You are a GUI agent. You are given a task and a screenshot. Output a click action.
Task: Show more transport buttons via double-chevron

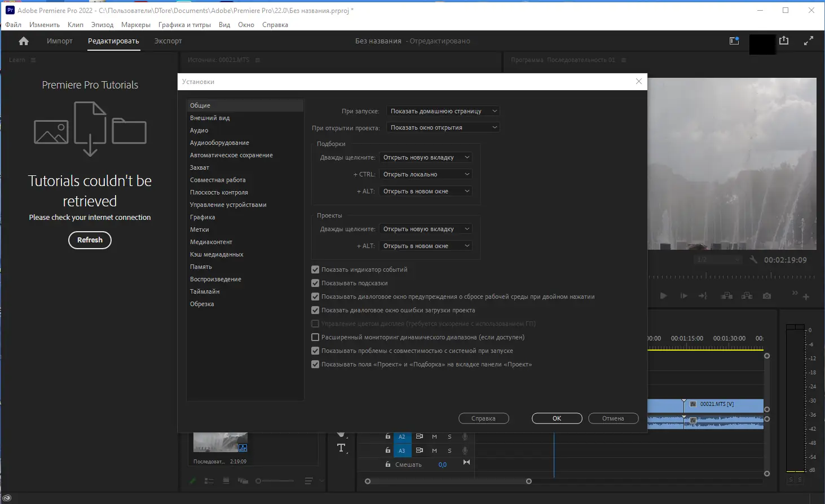795,293
